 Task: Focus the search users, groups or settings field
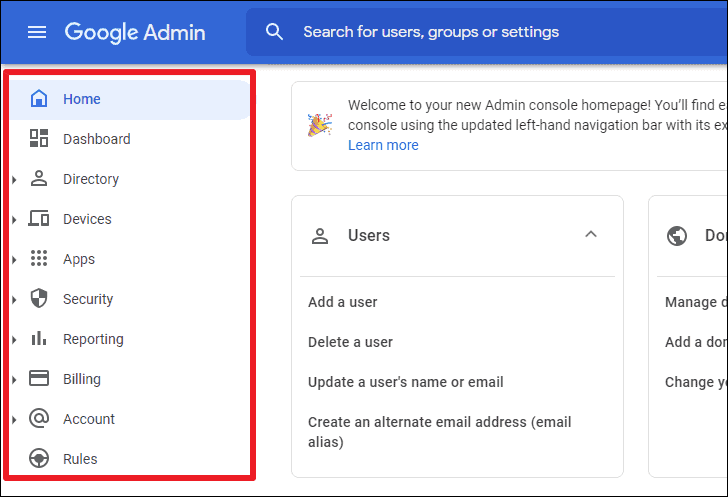coord(487,32)
